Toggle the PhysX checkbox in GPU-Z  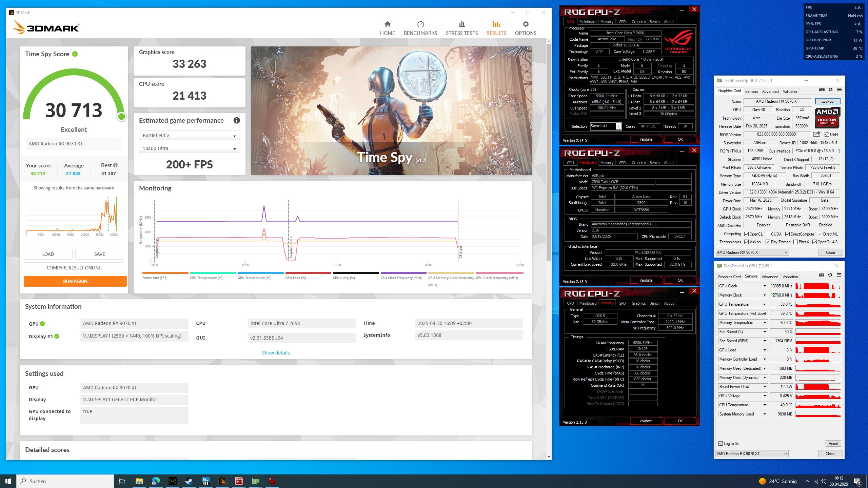coord(795,242)
